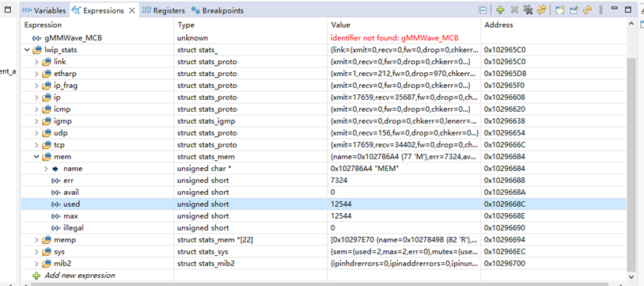The width and height of the screenshot is (644, 286).
Task: Click the address 0x1029668E of max
Action: click(x=505, y=216)
